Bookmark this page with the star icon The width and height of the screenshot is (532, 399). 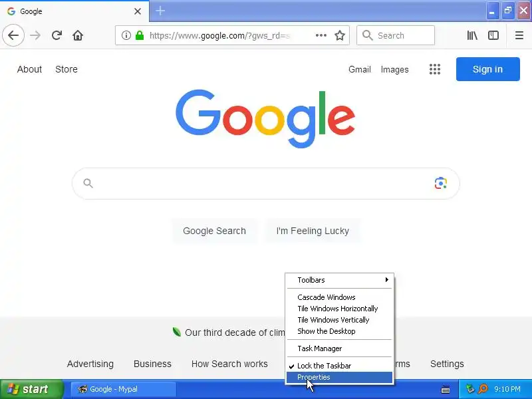click(340, 35)
